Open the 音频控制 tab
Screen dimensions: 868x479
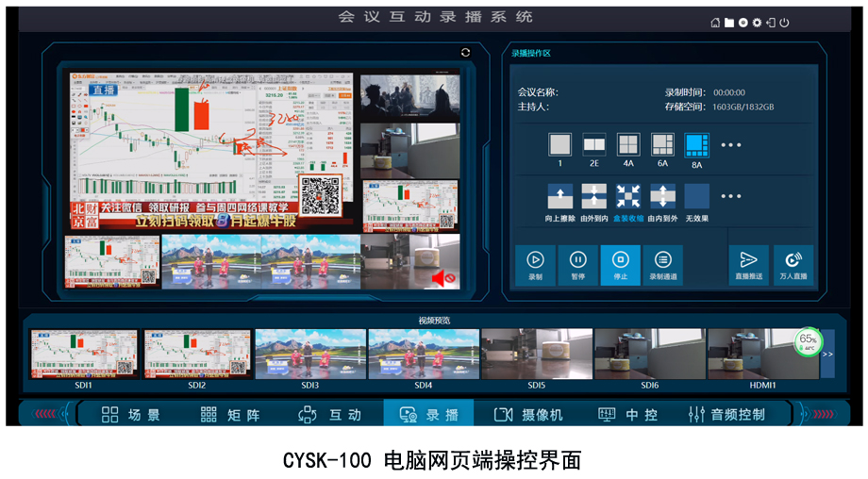pos(726,414)
